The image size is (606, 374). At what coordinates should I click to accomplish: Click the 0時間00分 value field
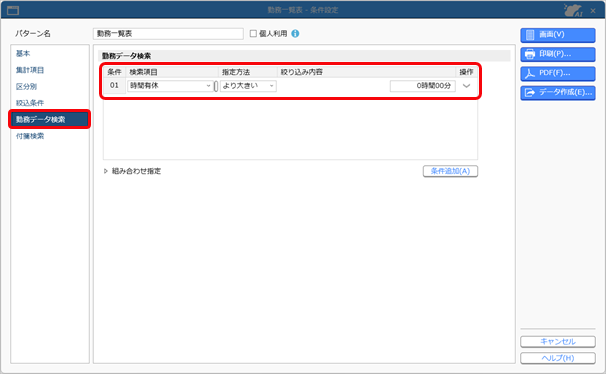click(x=422, y=86)
